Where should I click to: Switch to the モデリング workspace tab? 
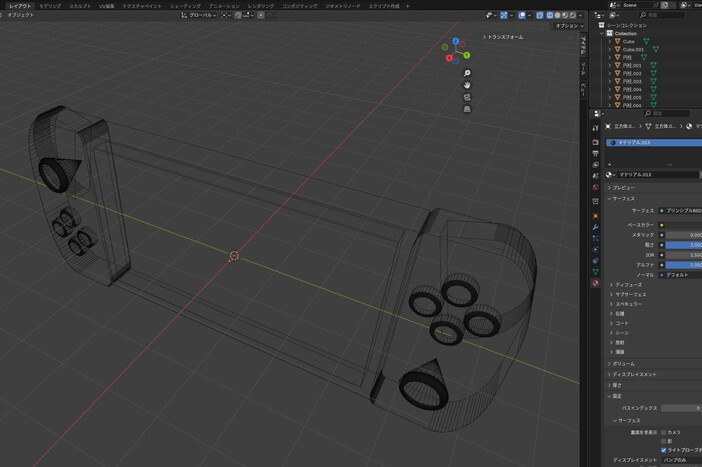(50, 5)
